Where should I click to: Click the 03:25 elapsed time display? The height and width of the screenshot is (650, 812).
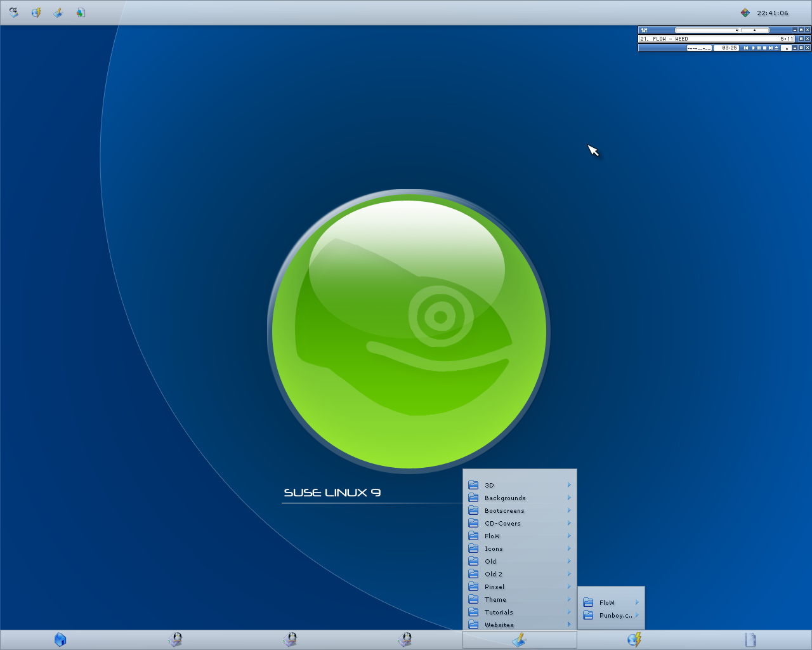[726, 48]
